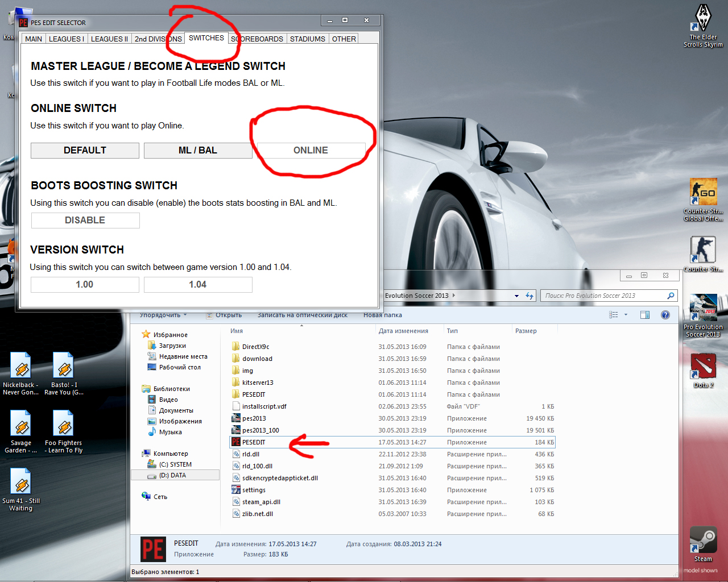Activate the ML / BAL switch button
Screen dimensions: 728x582
click(198, 150)
